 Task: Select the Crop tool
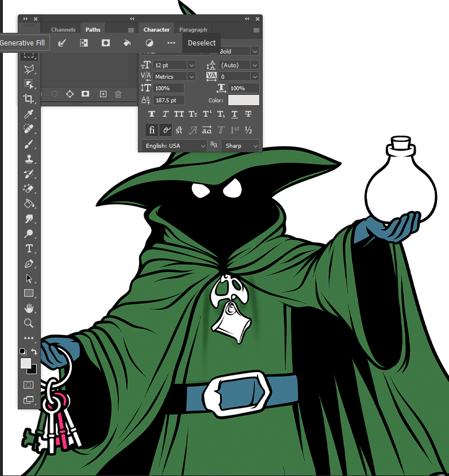[x=29, y=99]
